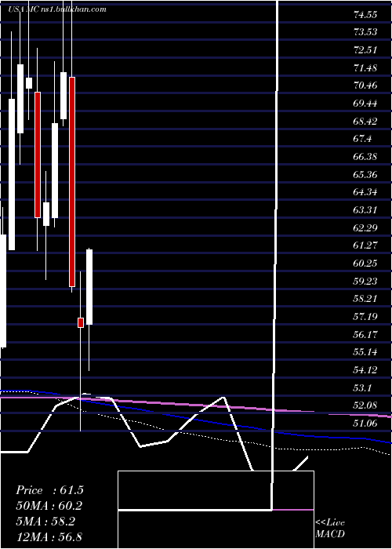Click the 51.06 price axis label
The image size is (392, 549).
365,424
